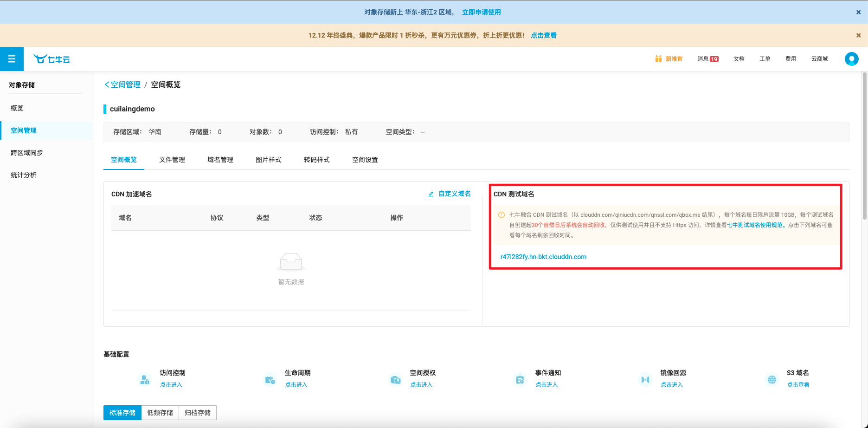The height and width of the screenshot is (428, 868).
Task: Click 点击进入 under 事件通知
Action: click(x=547, y=385)
